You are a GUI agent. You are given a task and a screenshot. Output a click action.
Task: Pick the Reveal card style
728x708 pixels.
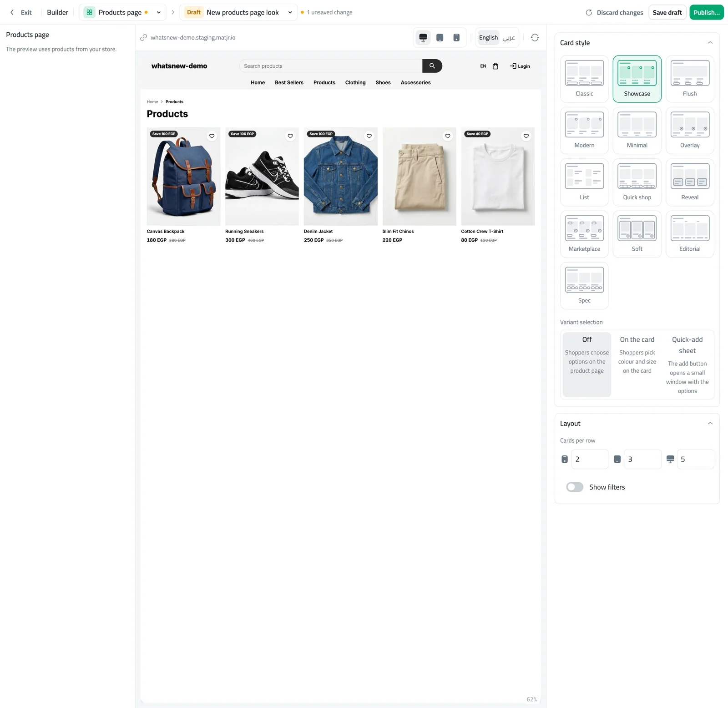tap(690, 182)
